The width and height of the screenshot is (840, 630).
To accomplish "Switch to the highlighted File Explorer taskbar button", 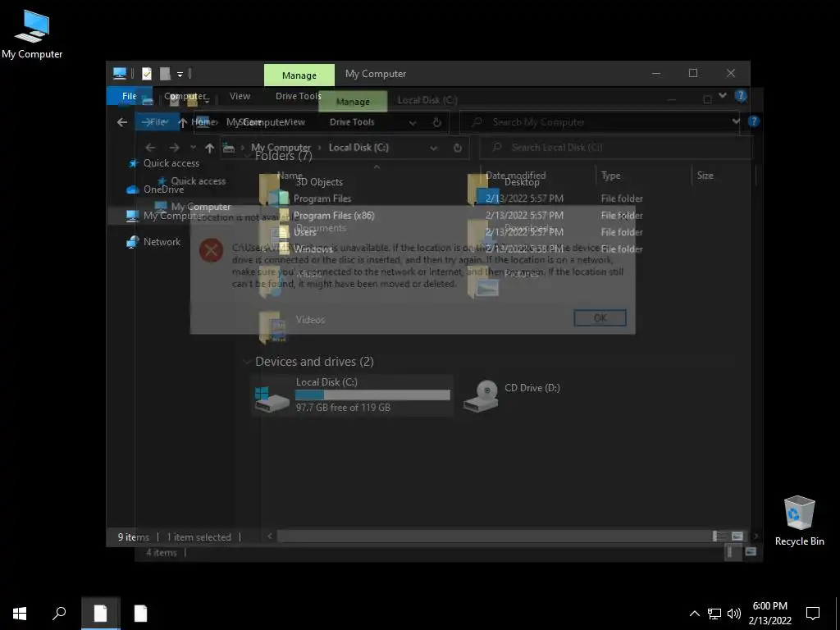I will (100, 614).
